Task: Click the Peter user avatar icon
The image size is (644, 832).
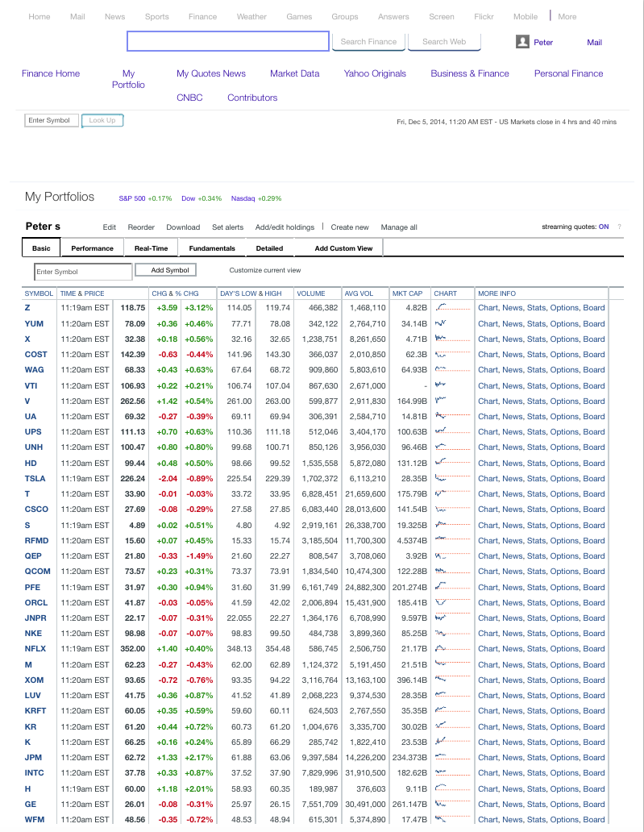Action: tap(522, 41)
